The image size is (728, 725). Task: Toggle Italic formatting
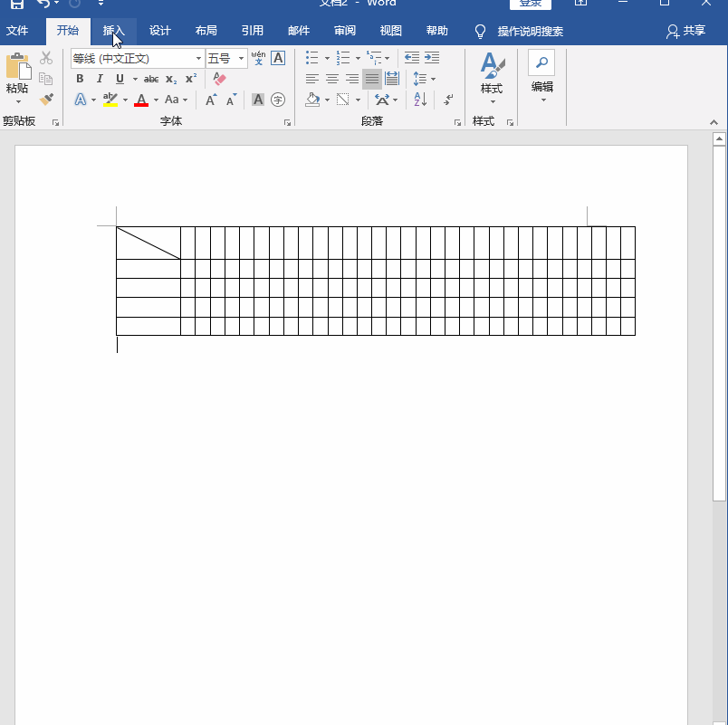tap(100, 79)
